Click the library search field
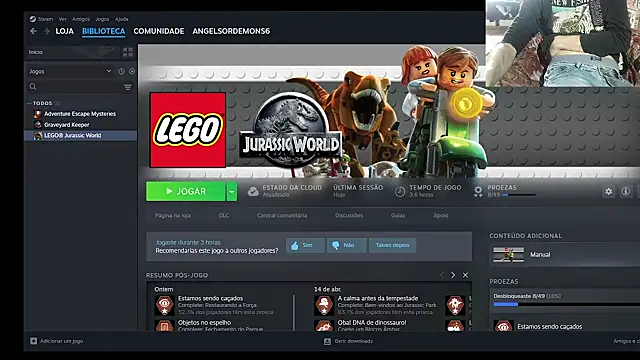 pos(75,87)
